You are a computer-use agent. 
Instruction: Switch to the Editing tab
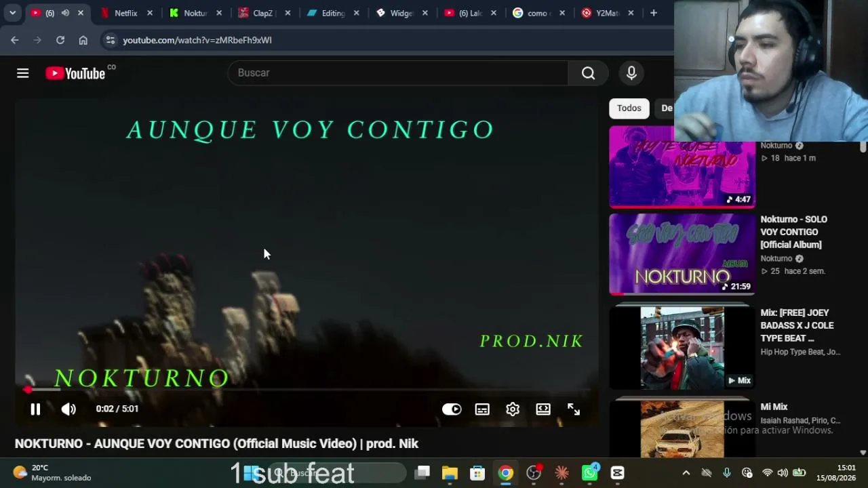(332, 13)
